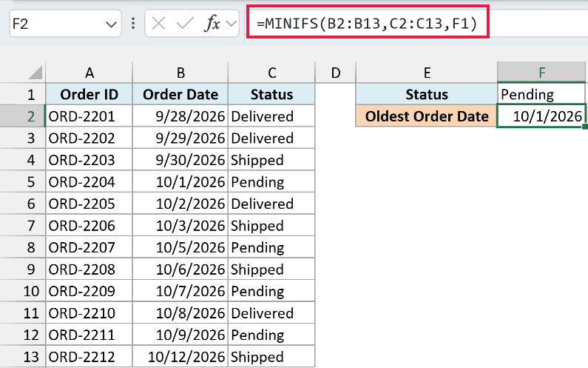The width and height of the screenshot is (588, 368).
Task: Expand the dropdown arrow next to fx
Action: pyautogui.click(x=232, y=24)
